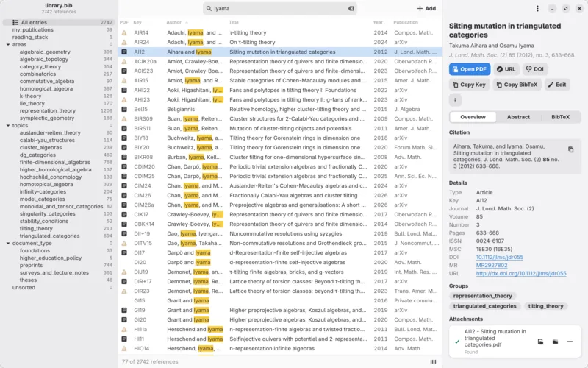Click Copy BibTeX button
This screenshot has height=368, width=588.
tap(517, 85)
